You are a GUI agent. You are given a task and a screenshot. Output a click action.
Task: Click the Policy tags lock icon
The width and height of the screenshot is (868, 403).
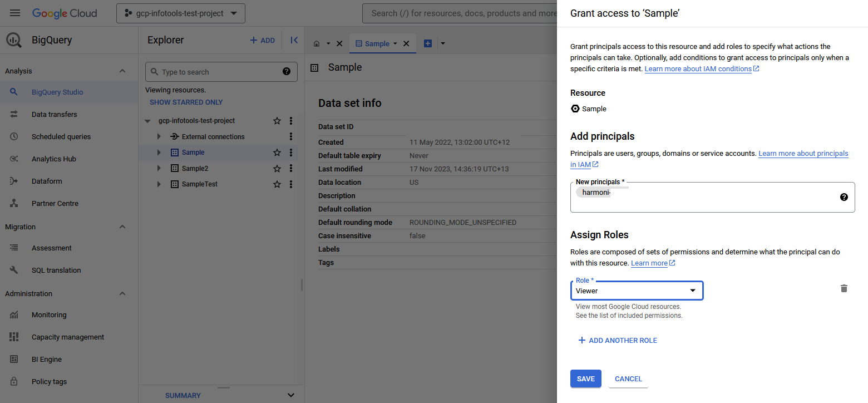pos(14,381)
